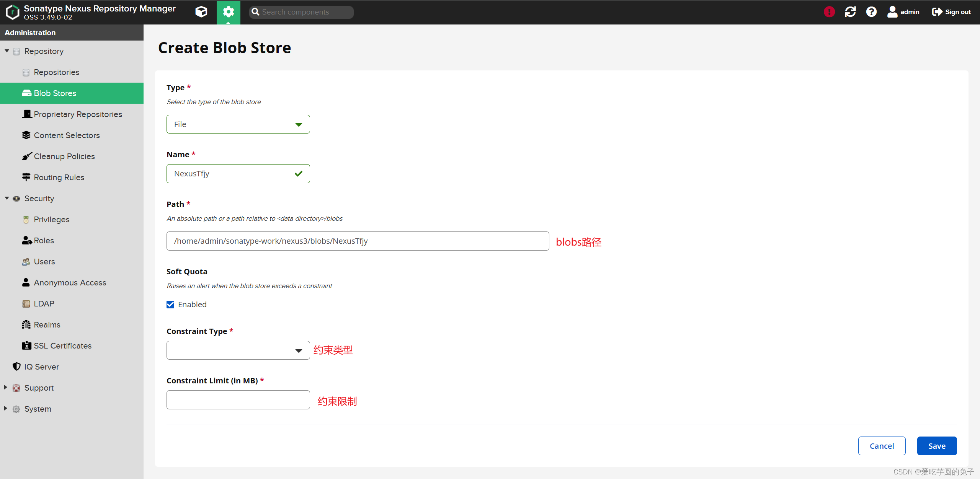Click the Constraint Limit input field
The image size is (980, 479).
coord(238,400)
